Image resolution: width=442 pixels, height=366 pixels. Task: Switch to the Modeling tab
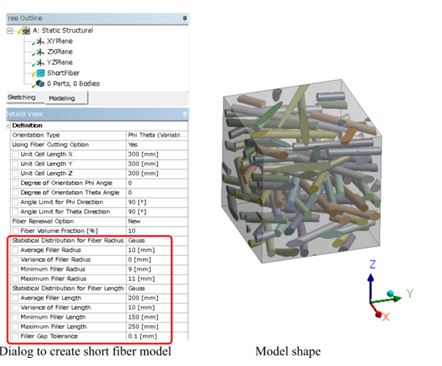tap(62, 98)
